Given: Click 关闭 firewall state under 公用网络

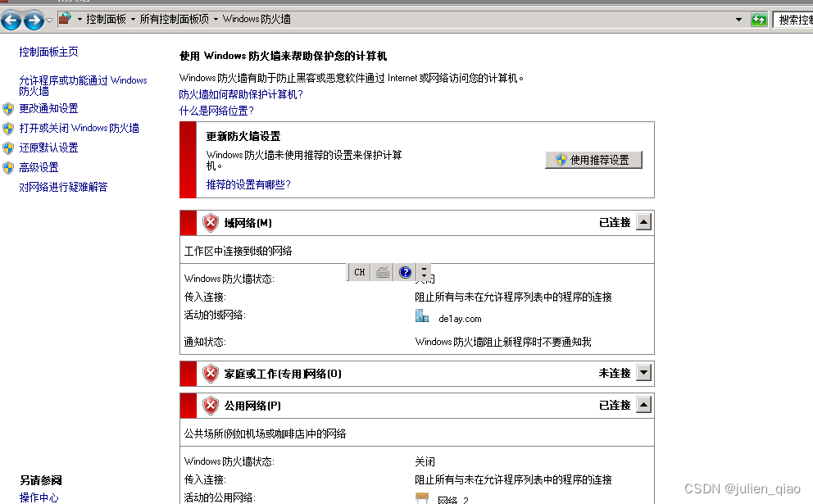Looking at the screenshot, I should tap(425, 461).
